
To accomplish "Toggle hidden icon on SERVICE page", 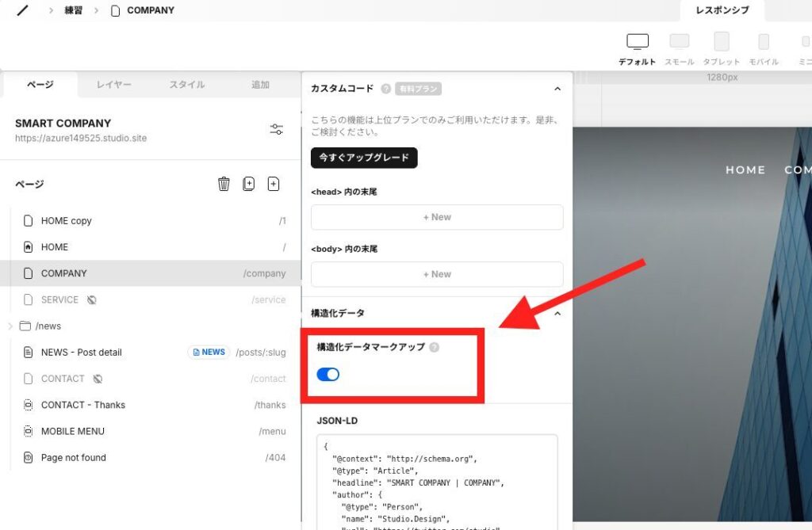I will [x=92, y=300].
